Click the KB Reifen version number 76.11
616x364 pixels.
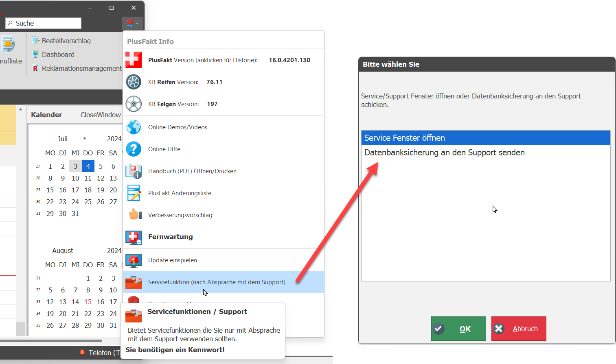click(214, 82)
